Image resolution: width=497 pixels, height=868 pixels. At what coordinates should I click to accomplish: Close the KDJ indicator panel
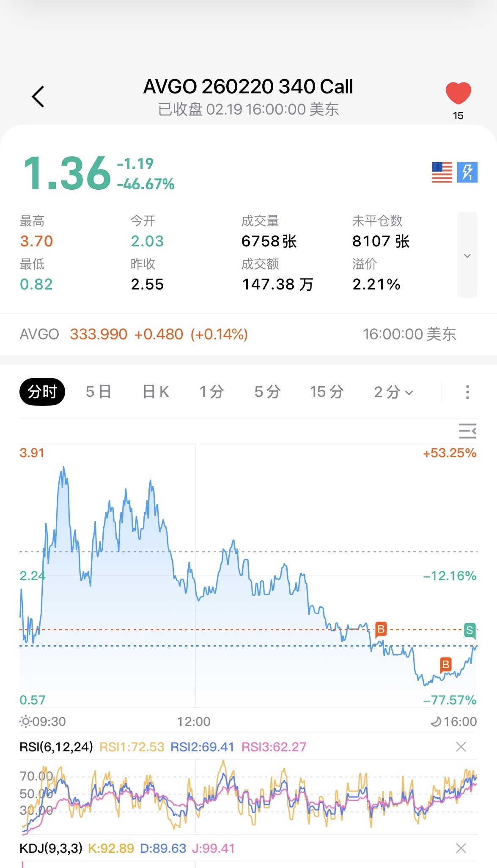coord(461,848)
